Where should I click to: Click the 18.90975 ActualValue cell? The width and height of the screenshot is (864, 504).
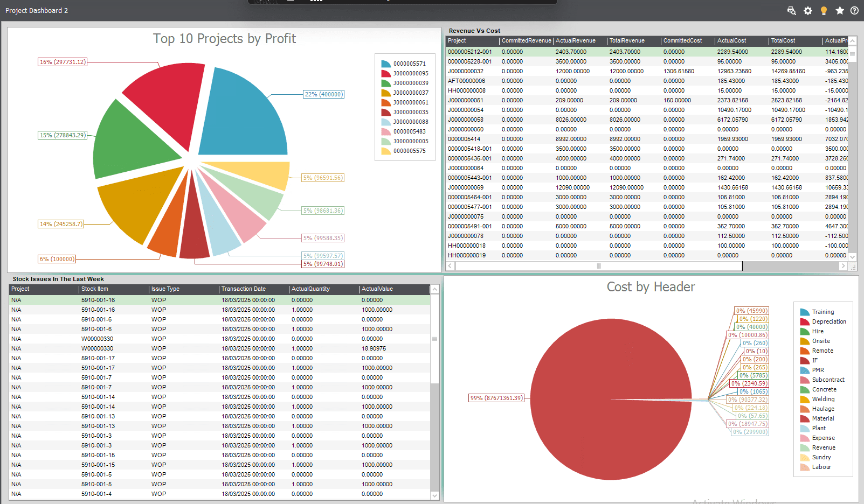(x=395, y=348)
